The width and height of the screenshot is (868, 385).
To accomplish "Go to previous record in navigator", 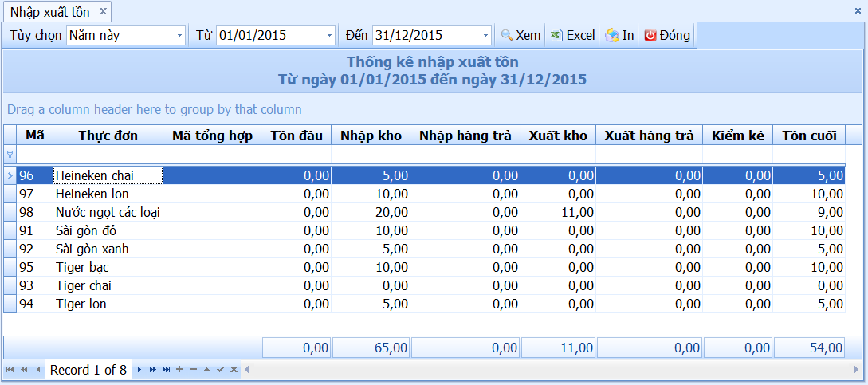I will (x=38, y=370).
